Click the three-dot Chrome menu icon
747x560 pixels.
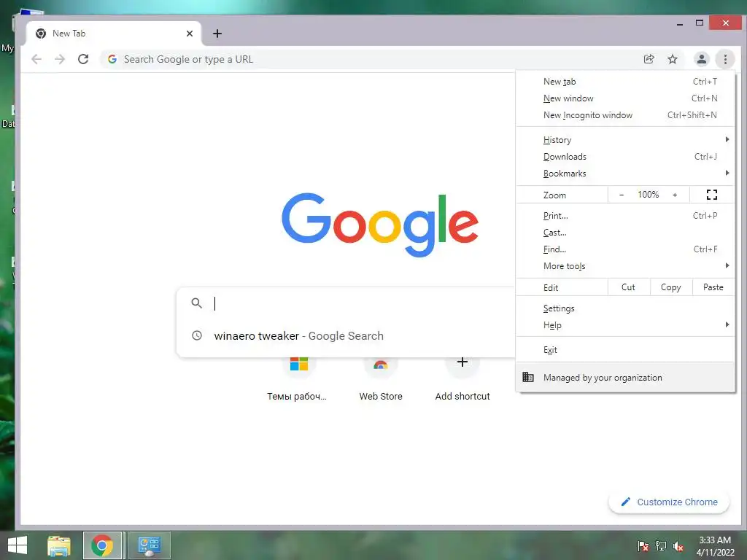(x=725, y=59)
